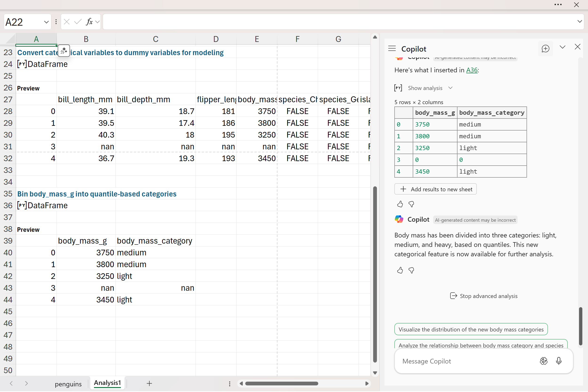Click the thumbs down under results table
This screenshot has width=588, height=392.
point(411,204)
